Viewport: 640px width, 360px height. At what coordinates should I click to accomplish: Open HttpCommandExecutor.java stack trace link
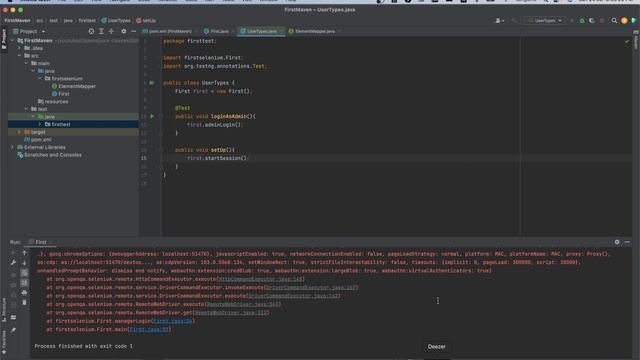coord(261,279)
